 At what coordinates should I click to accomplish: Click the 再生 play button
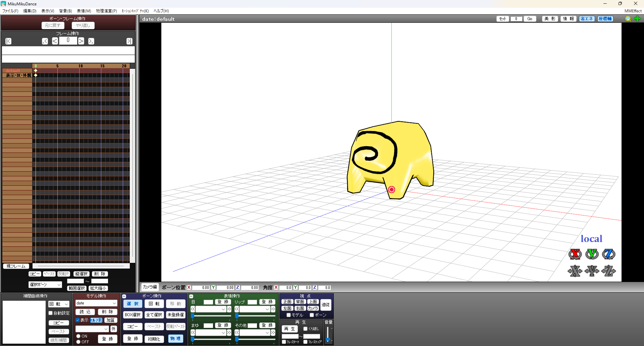click(289, 329)
